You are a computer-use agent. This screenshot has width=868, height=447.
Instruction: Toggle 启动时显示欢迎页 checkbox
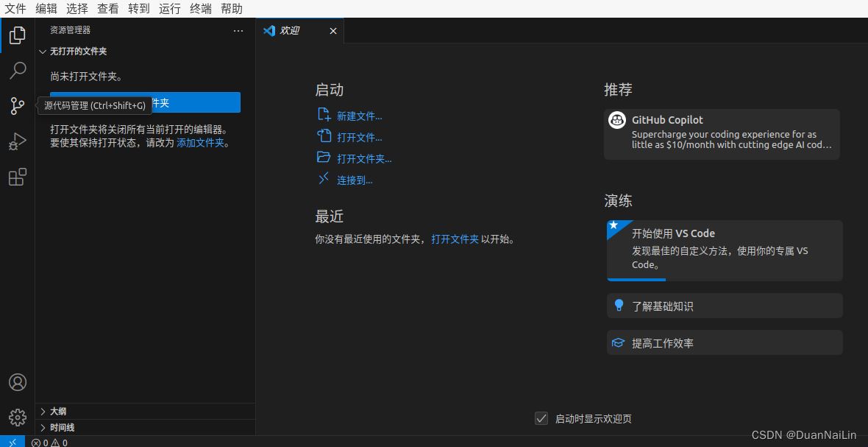[541, 418]
